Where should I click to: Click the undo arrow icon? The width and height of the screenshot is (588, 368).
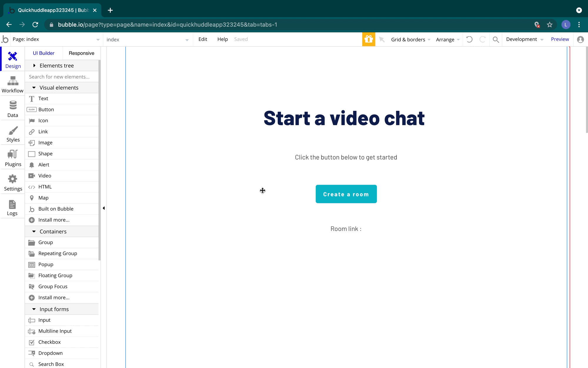[470, 39]
